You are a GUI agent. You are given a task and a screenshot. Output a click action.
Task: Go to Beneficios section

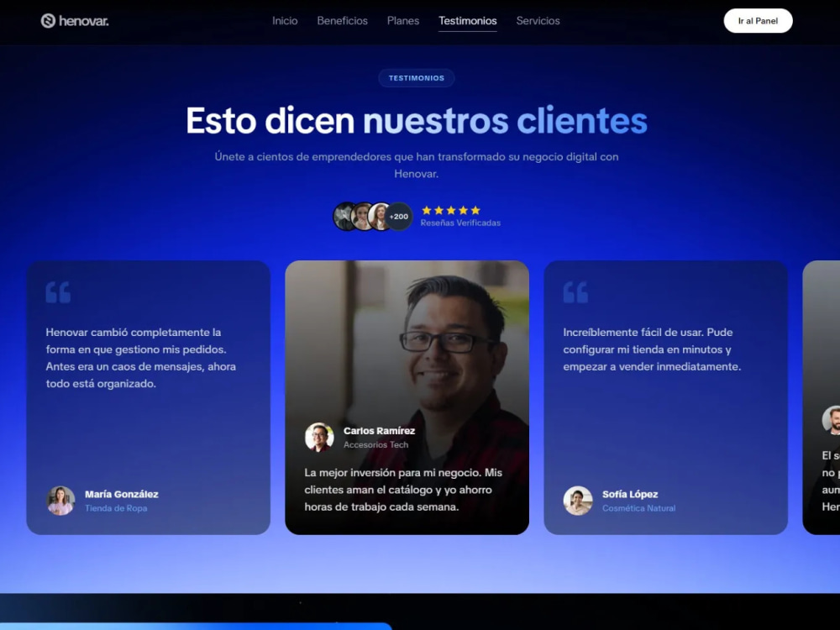pyautogui.click(x=343, y=21)
